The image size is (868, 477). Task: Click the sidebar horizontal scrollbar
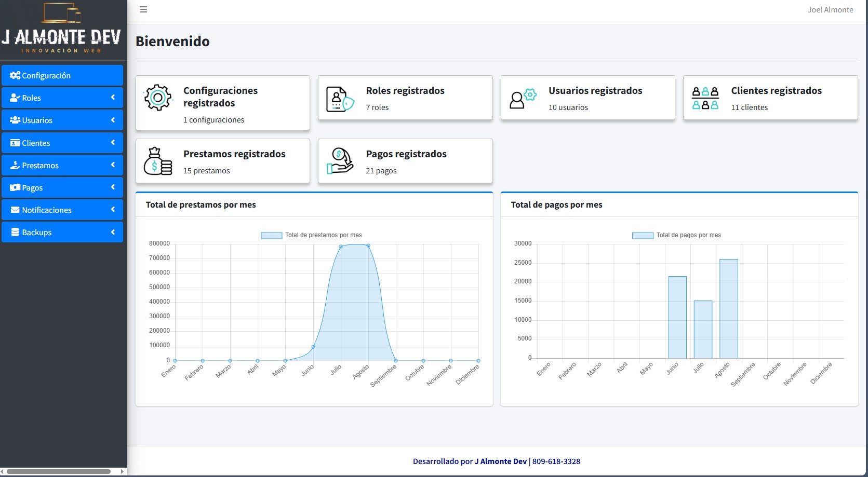[58, 472]
